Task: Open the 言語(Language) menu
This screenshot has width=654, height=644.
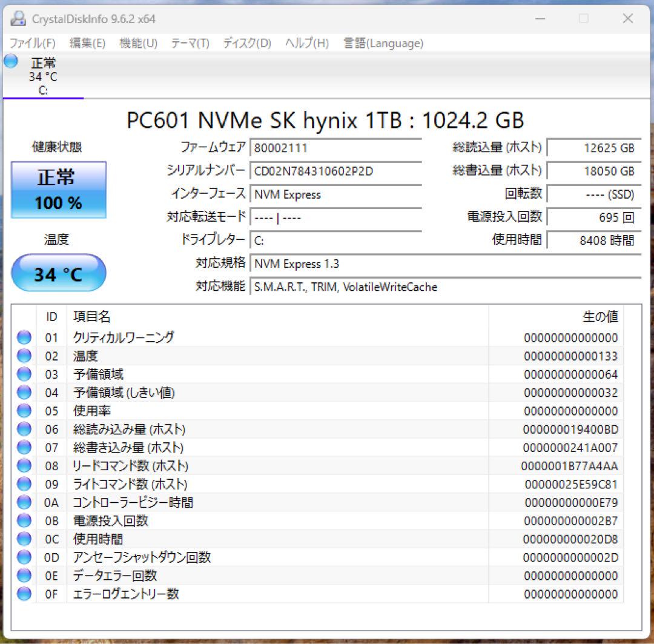Action: tap(383, 43)
